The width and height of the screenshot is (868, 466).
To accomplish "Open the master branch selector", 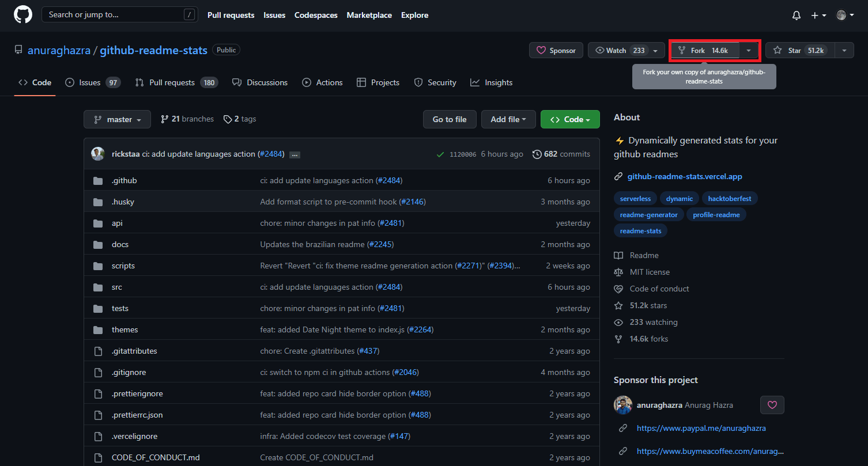I will pyautogui.click(x=117, y=119).
